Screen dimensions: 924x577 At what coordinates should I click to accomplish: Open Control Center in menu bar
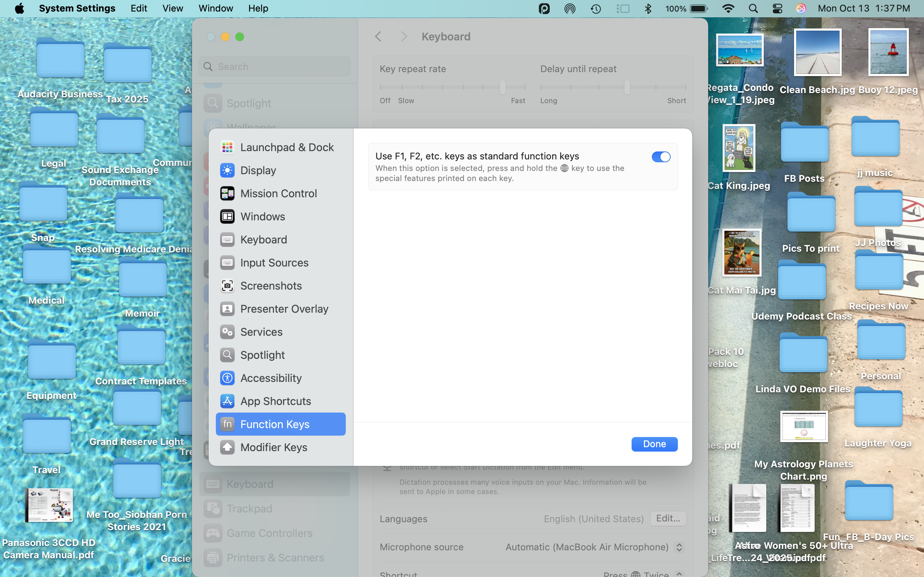(777, 8)
